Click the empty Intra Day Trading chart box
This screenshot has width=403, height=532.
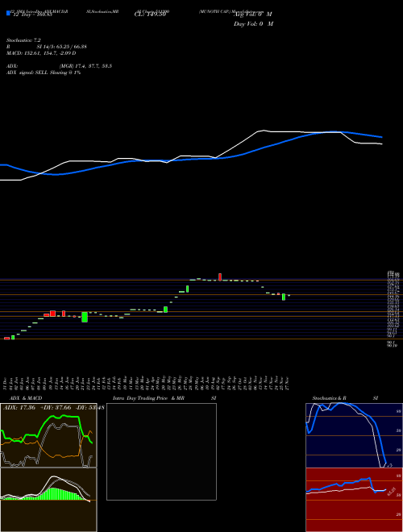[161, 451]
